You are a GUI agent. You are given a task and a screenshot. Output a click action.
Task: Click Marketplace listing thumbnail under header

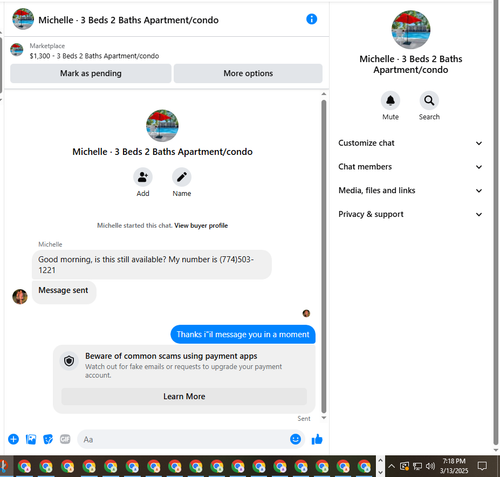tap(17, 50)
